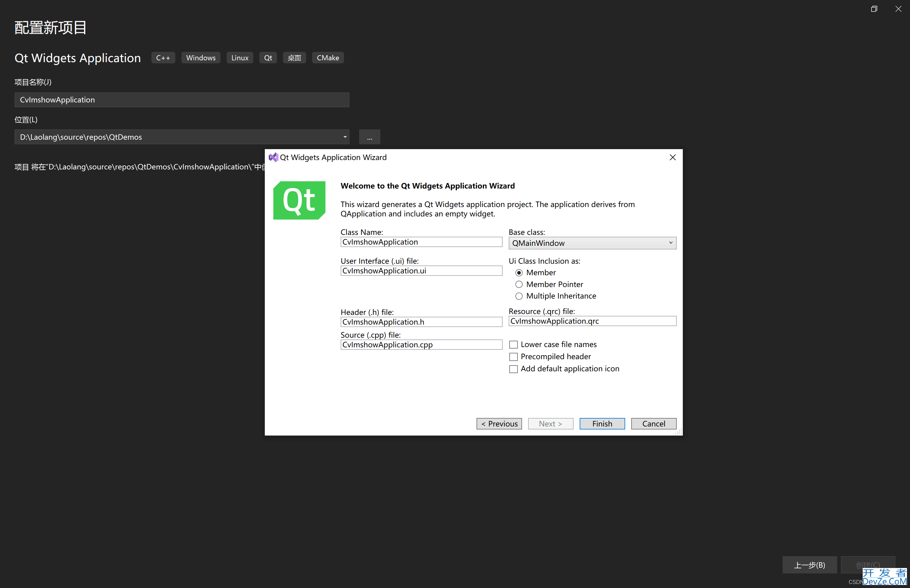Click the Linux tag icon on project
Image resolution: width=910 pixels, height=588 pixels.
click(x=239, y=58)
